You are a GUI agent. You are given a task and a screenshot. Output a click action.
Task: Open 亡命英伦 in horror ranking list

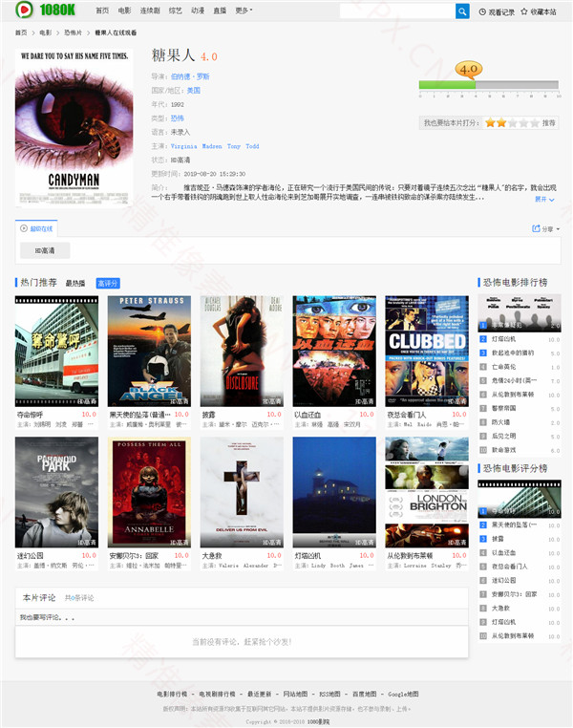point(503,367)
